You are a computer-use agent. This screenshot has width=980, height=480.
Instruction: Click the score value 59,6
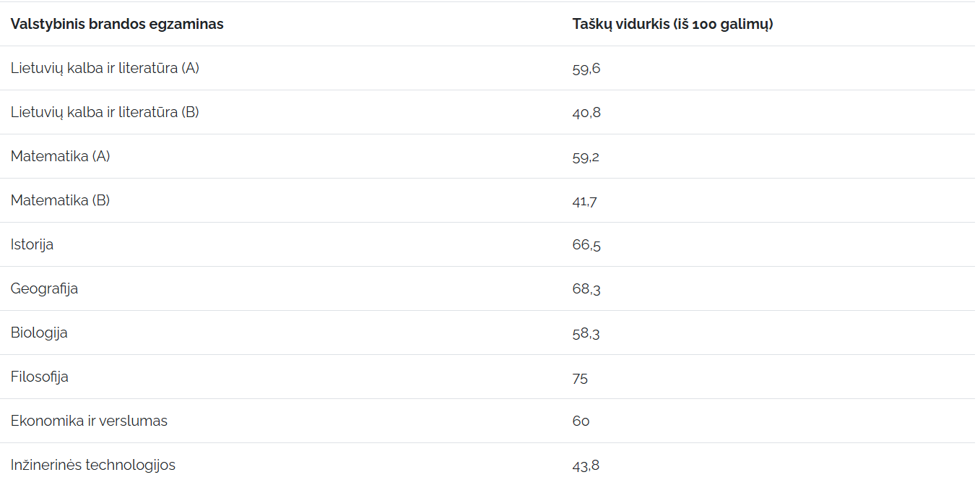pos(586,69)
